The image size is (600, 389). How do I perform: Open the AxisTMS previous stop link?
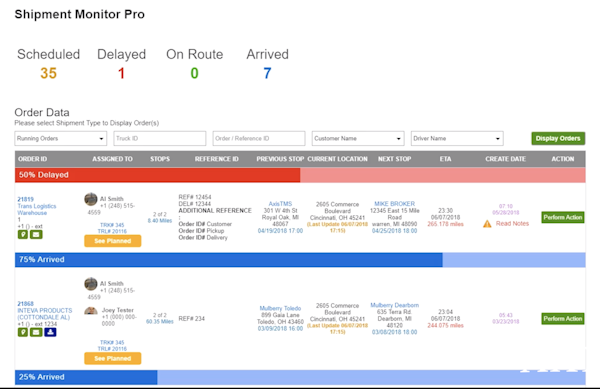280,204
